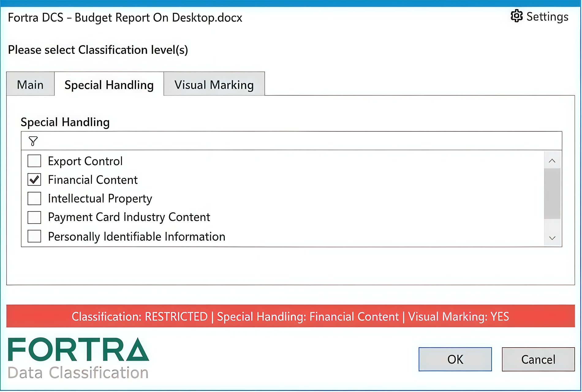The height and width of the screenshot is (392, 582).
Task: Confirm classification with the OK button
Action: 455,359
